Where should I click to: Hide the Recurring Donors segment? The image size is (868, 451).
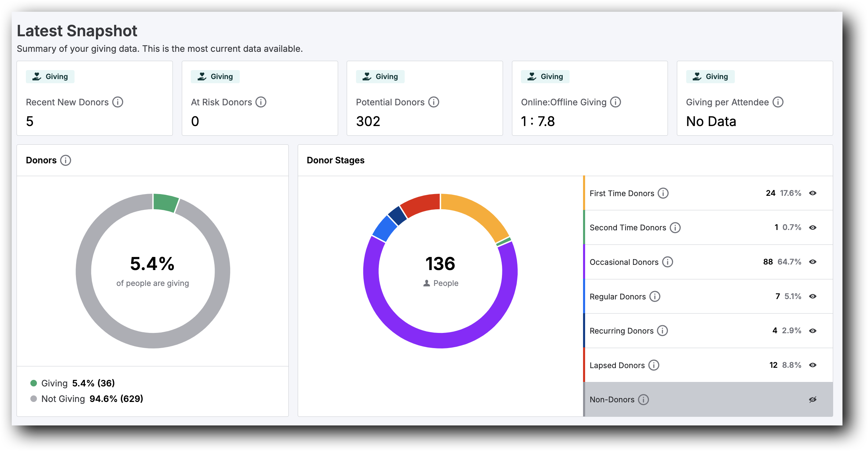point(813,330)
